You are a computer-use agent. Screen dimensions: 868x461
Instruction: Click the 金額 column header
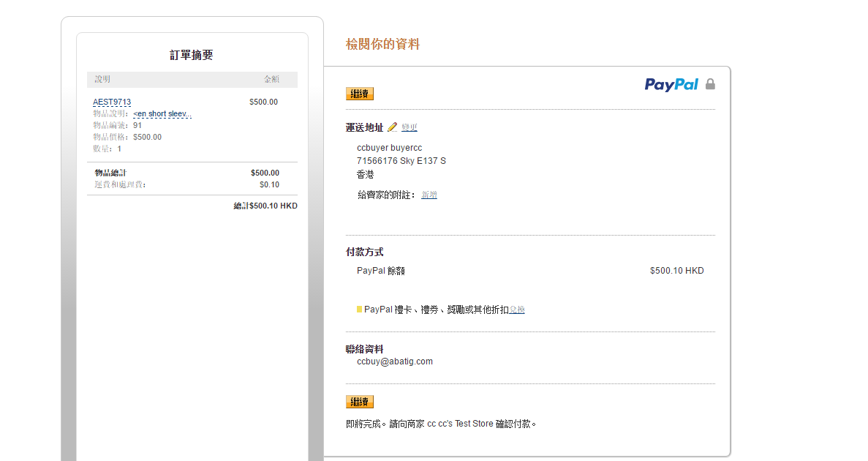(271, 79)
